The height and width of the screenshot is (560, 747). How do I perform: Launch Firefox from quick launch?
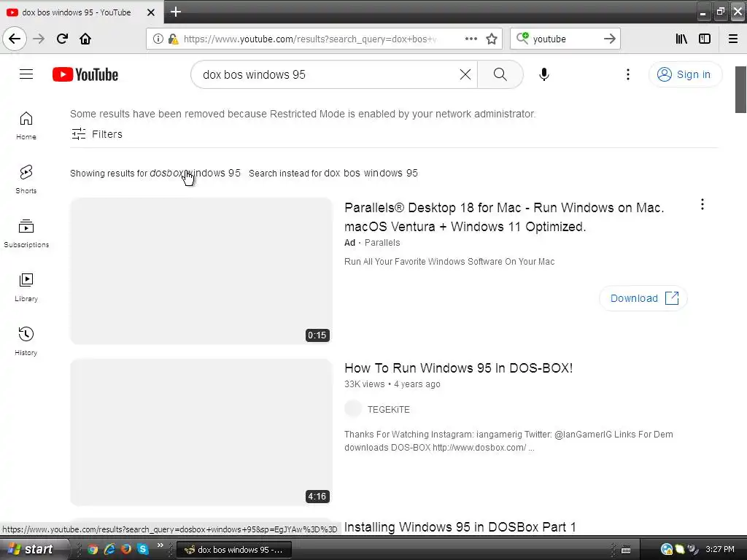[x=125, y=550]
